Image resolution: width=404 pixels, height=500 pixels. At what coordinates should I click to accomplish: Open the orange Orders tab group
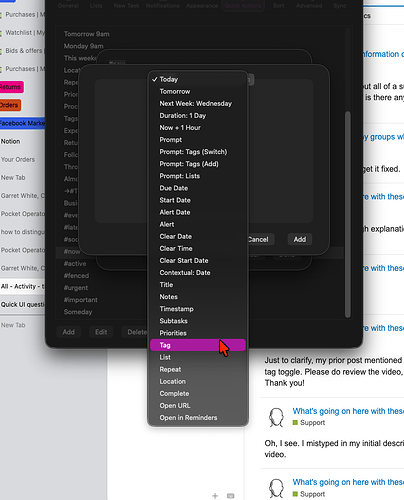[10, 105]
